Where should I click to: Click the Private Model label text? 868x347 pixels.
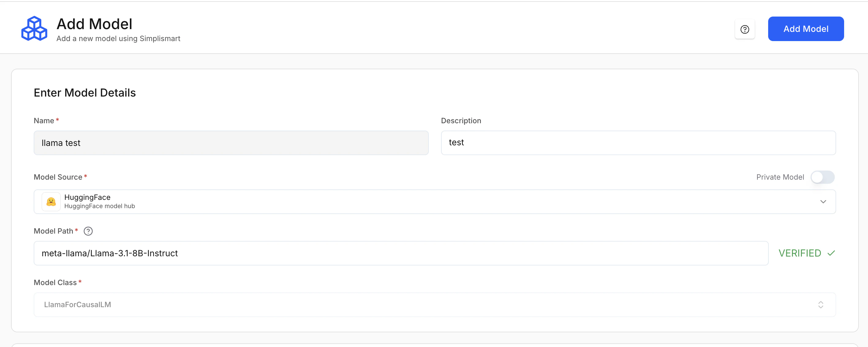click(780, 177)
